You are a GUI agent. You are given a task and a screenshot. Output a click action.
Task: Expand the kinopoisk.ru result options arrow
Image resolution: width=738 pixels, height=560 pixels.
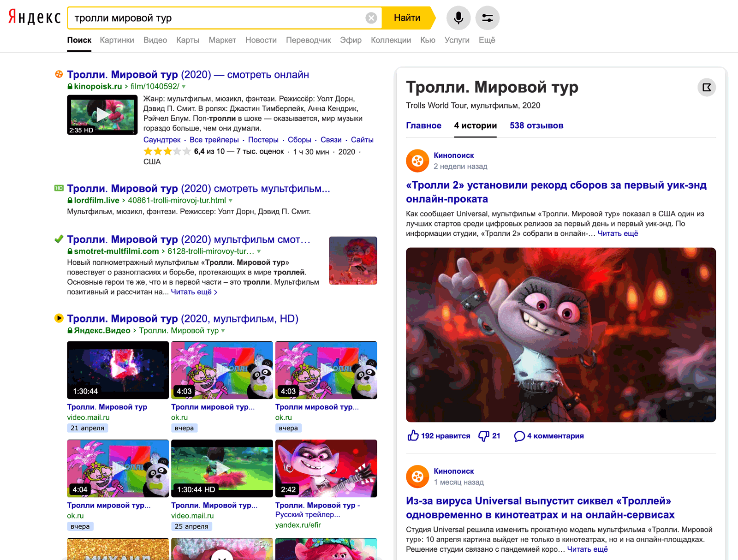coord(184,87)
